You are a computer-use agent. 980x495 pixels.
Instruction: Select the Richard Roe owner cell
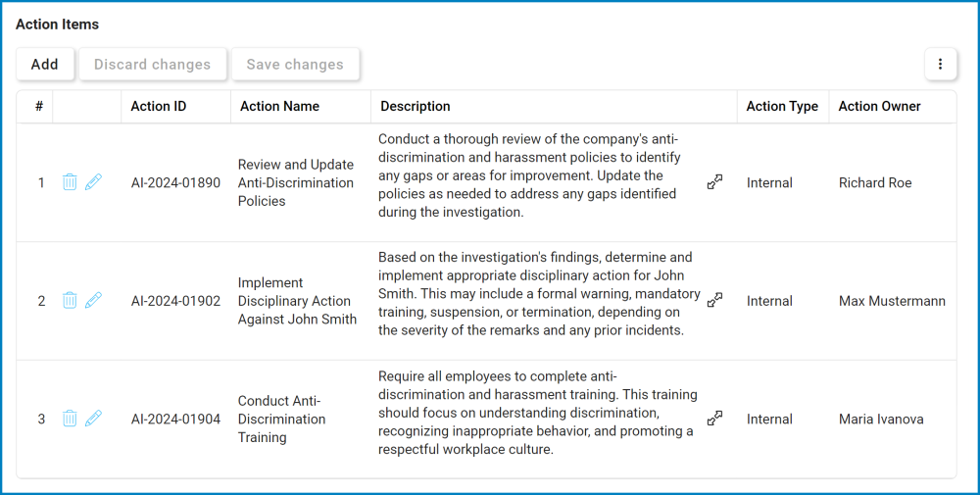pyautogui.click(x=875, y=183)
